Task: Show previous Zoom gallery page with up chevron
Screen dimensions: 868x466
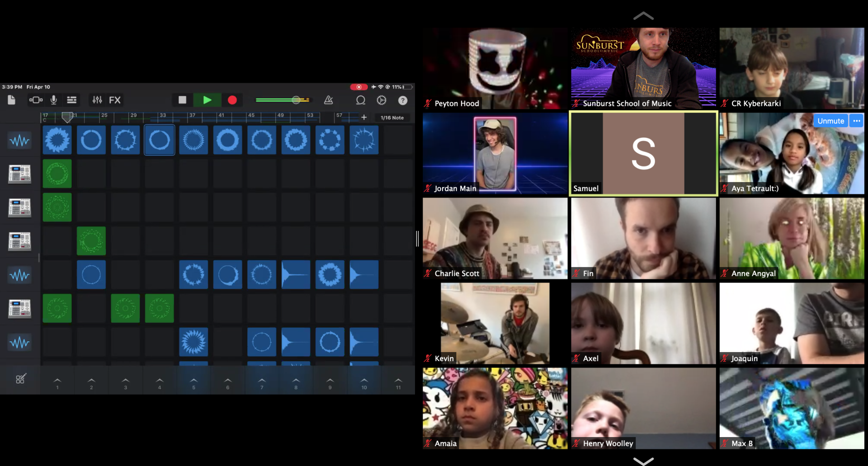Action: 643,16
